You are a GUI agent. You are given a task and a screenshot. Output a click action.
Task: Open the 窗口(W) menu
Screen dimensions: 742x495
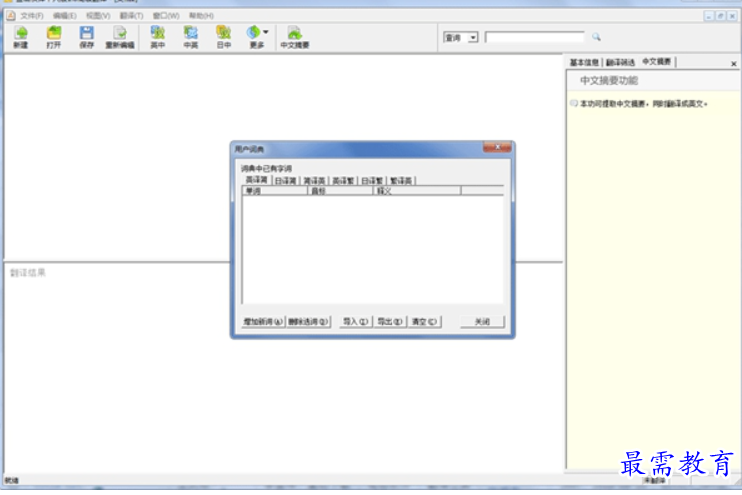tap(166, 16)
